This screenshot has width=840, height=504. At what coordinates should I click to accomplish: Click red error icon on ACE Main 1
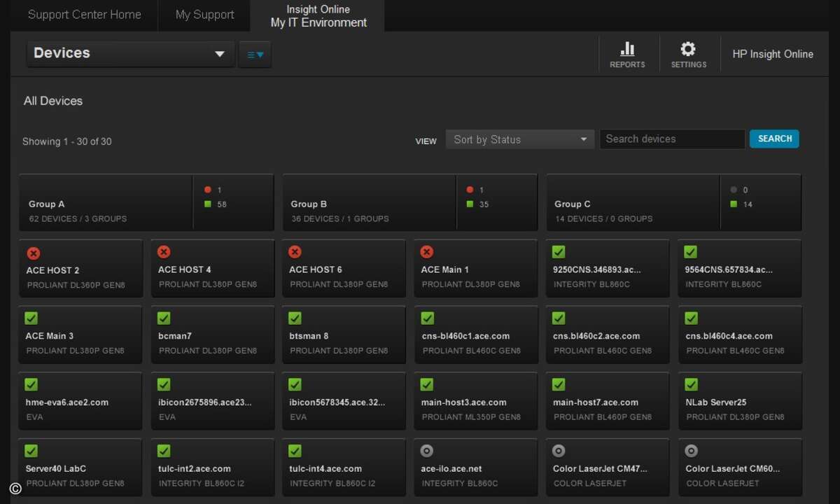point(427,252)
